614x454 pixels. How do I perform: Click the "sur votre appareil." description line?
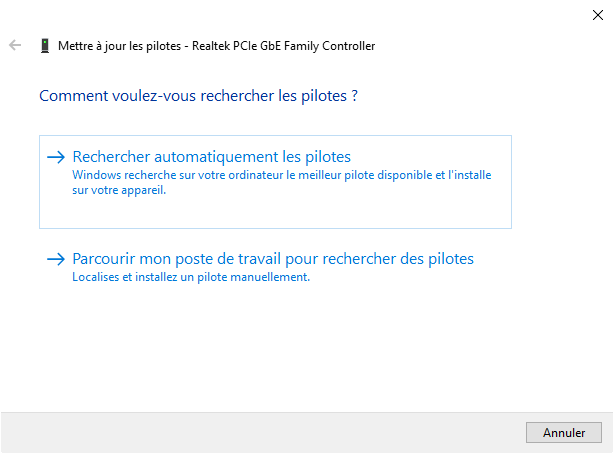click(x=119, y=190)
